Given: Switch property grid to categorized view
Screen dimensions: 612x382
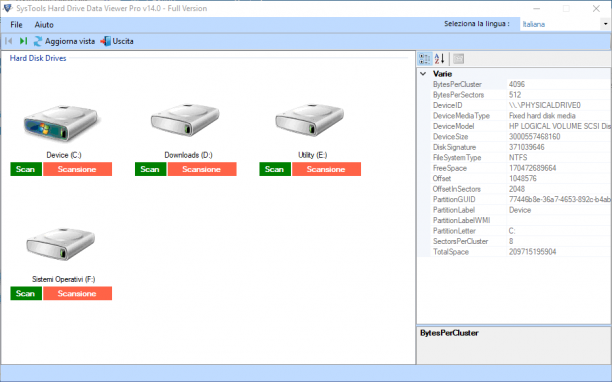Looking at the screenshot, I should pos(425,59).
